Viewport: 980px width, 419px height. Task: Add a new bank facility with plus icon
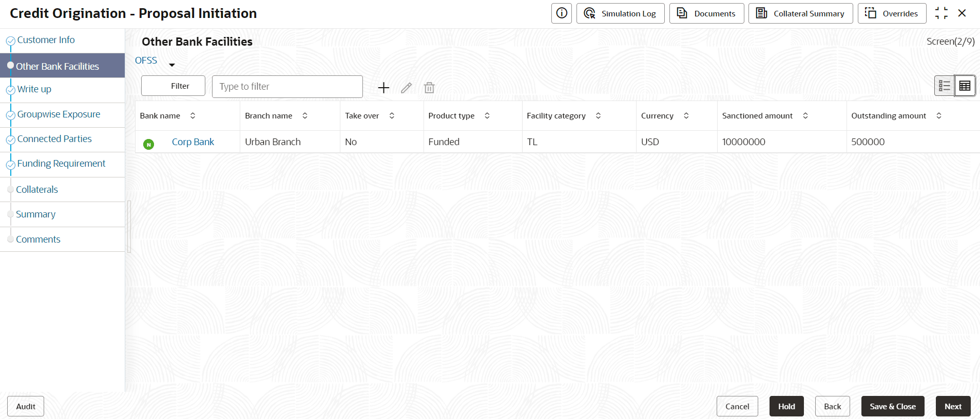click(383, 88)
